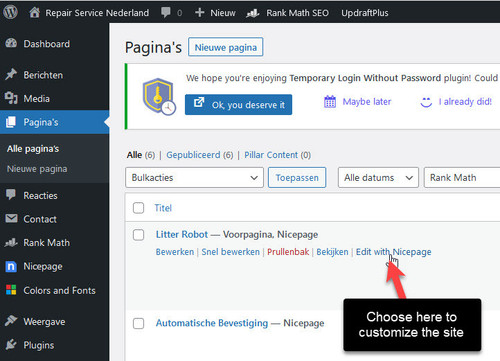Click the Rank Math icon in sidebar
500x361 pixels.
(x=11, y=242)
